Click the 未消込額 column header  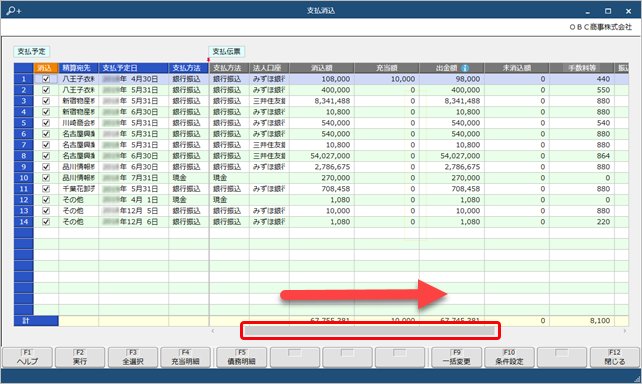point(517,68)
